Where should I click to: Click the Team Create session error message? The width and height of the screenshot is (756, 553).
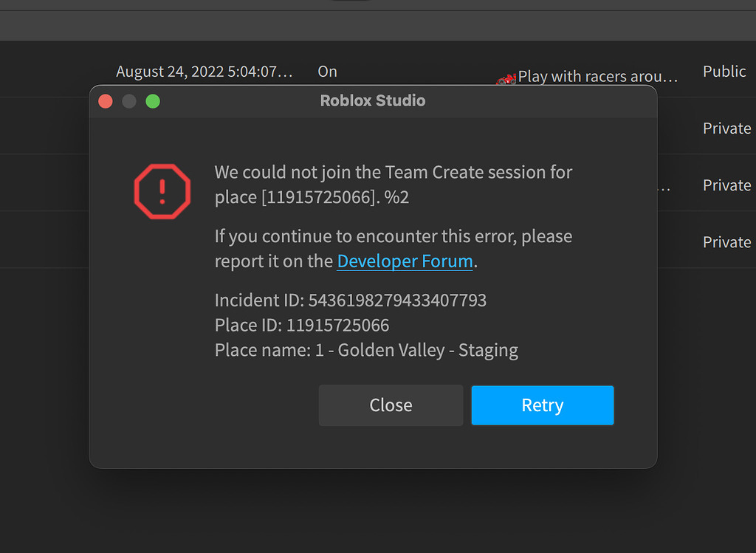394,185
